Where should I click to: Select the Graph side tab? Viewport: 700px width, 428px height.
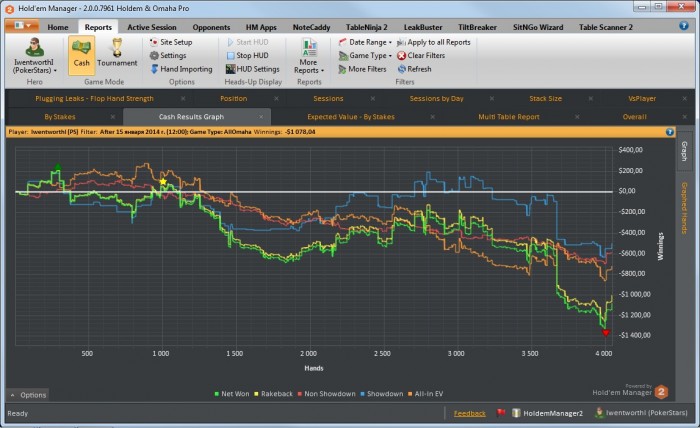(x=683, y=152)
